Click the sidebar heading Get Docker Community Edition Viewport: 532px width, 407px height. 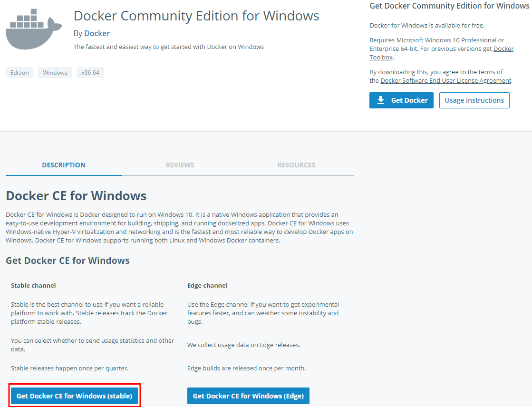pyautogui.click(x=449, y=6)
